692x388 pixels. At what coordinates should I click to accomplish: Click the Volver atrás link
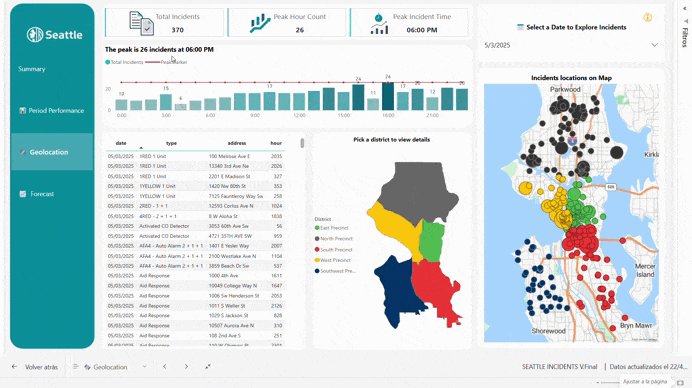coord(41,367)
